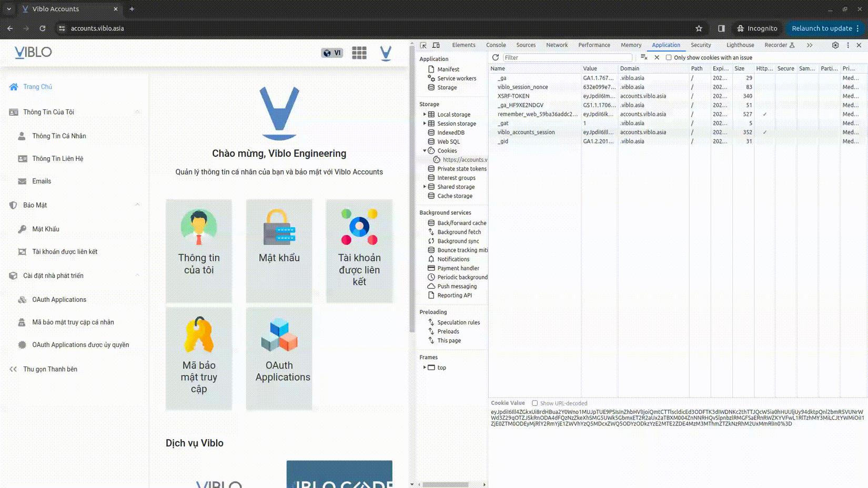This screenshot has height=488, width=868.
Task: Expand the Shared storage tree item
Action: (425, 187)
